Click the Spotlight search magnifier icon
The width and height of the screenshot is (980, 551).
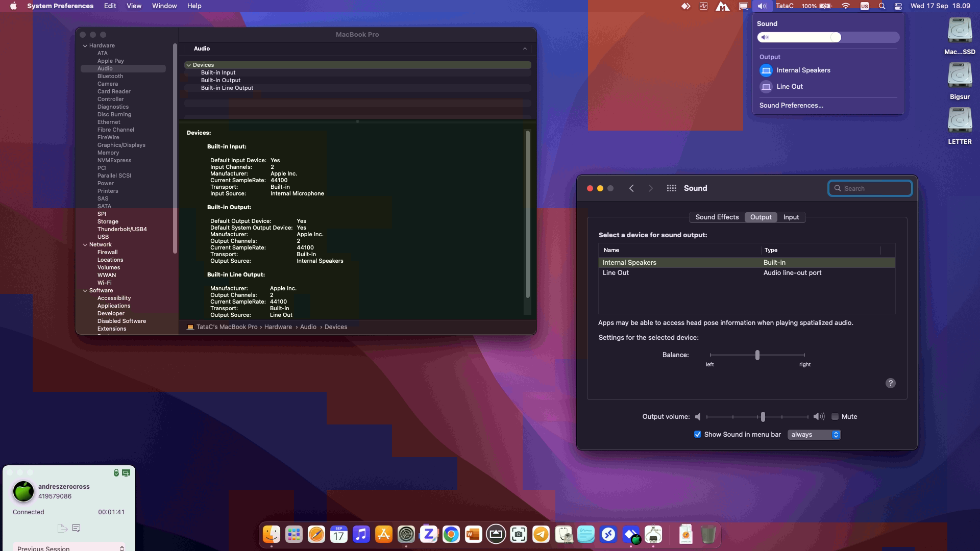pos(881,6)
